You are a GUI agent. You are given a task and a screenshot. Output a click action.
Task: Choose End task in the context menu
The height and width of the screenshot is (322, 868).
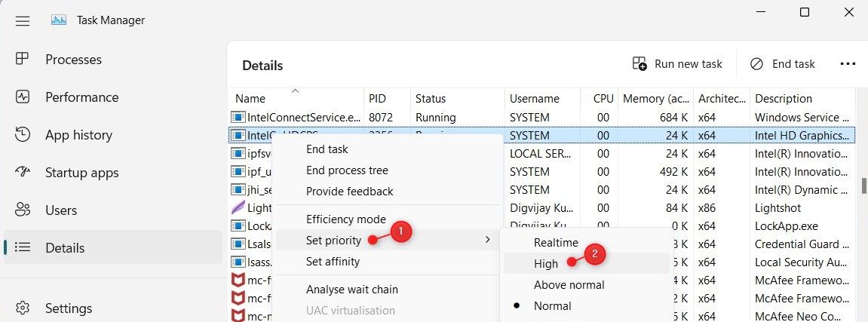pyautogui.click(x=386, y=149)
